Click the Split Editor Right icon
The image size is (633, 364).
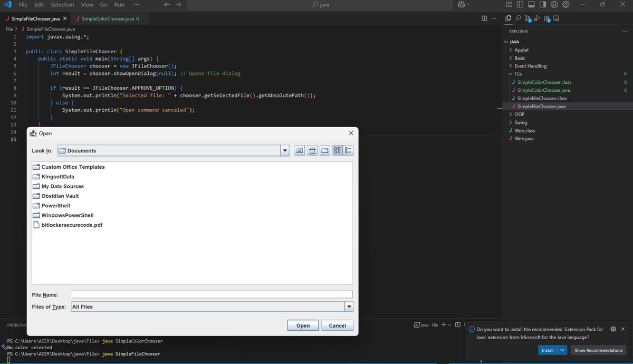(484, 18)
